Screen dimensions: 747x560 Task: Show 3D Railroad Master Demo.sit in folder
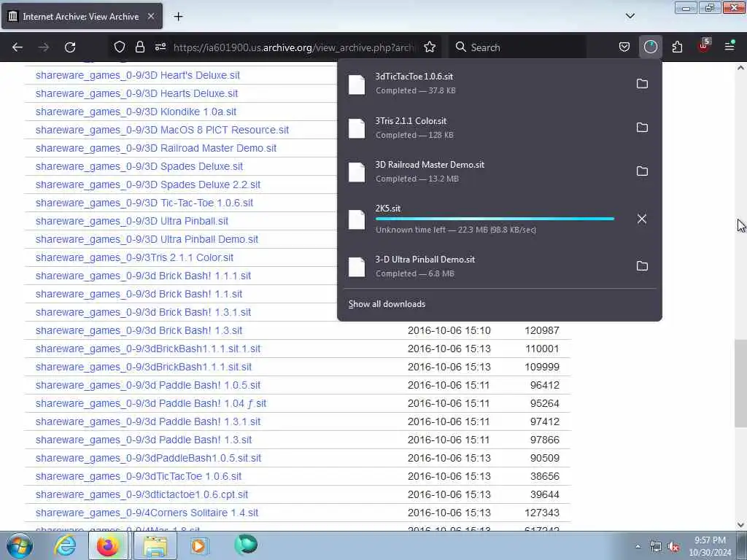642,171
